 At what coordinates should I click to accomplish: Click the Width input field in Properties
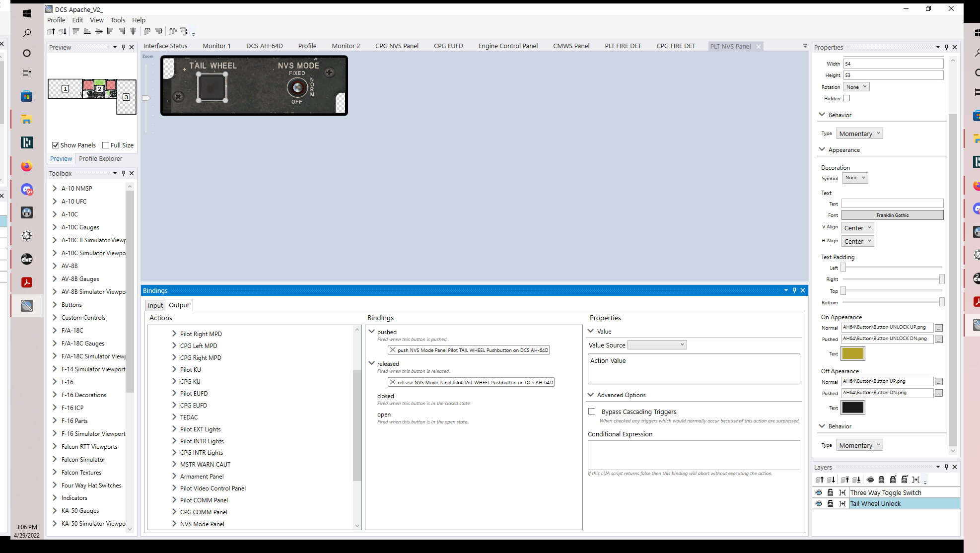tap(893, 64)
